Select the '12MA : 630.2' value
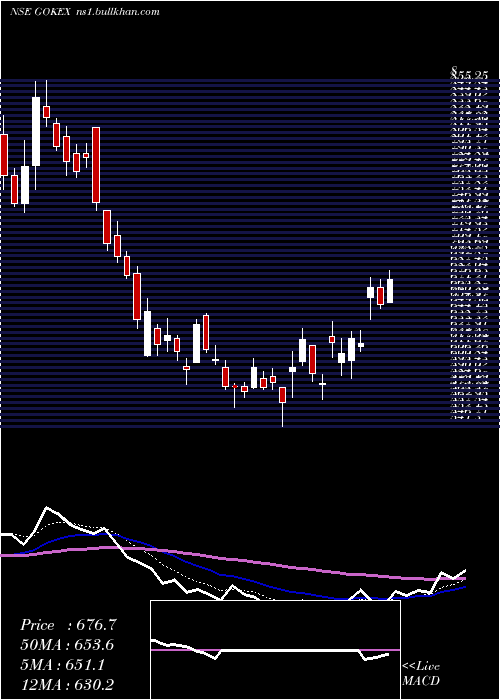The width and height of the screenshot is (500, 700). (x=68, y=684)
